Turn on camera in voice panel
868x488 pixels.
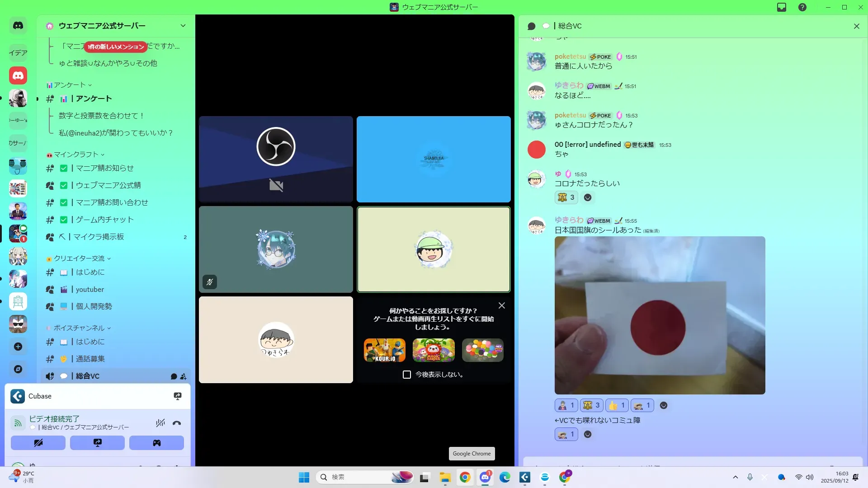(38, 443)
